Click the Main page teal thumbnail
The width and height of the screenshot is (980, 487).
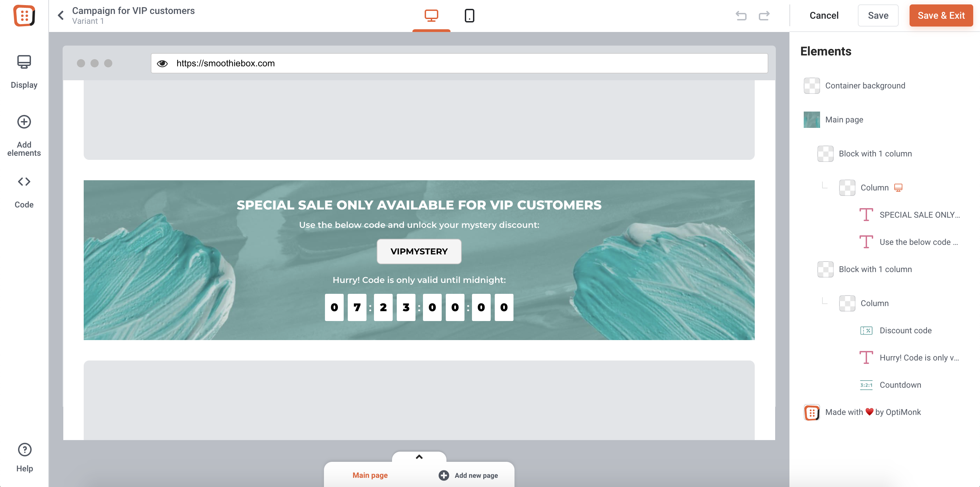(812, 120)
